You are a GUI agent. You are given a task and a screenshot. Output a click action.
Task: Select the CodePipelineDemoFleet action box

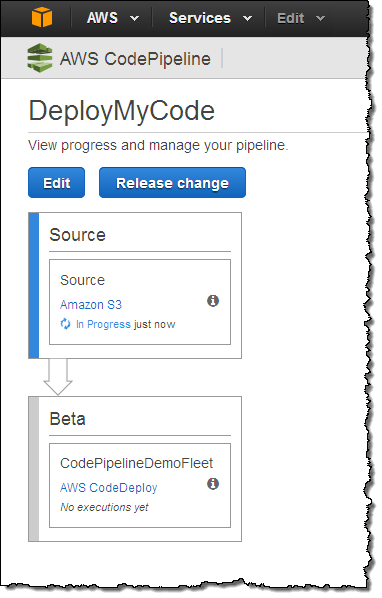pos(140,485)
